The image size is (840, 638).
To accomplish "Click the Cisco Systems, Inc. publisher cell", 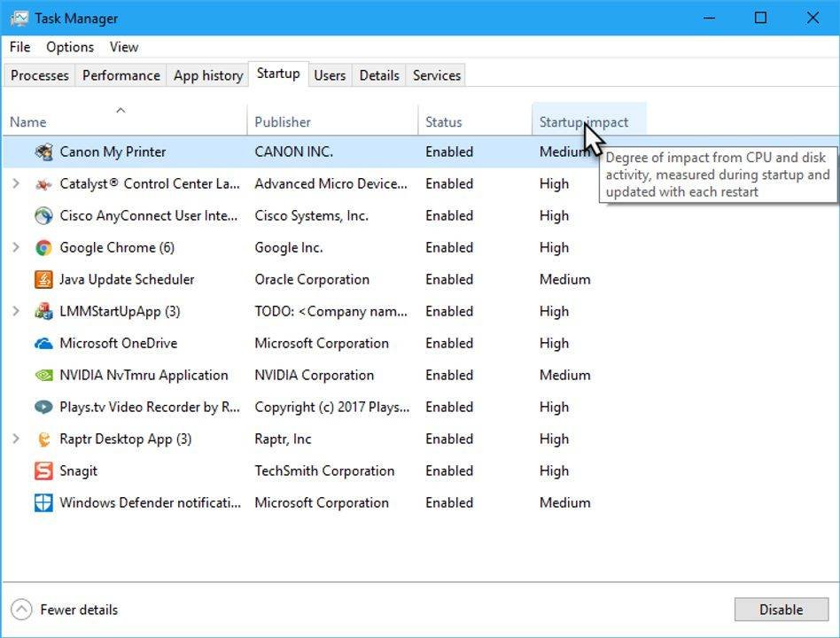I will [x=311, y=216].
